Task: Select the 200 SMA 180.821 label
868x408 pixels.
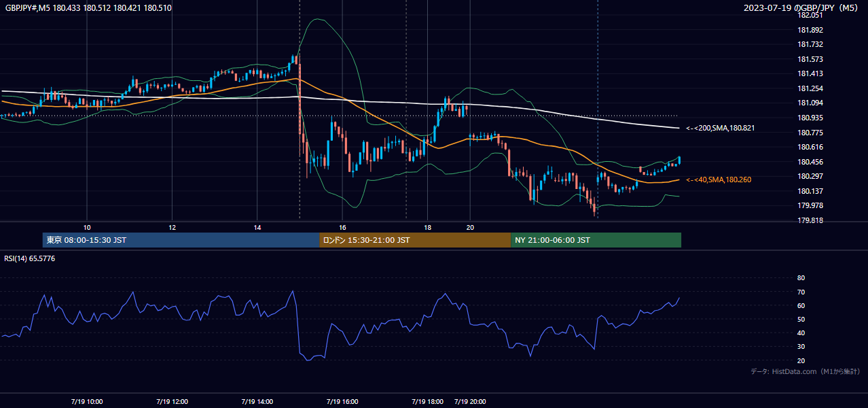Action: (720, 128)
